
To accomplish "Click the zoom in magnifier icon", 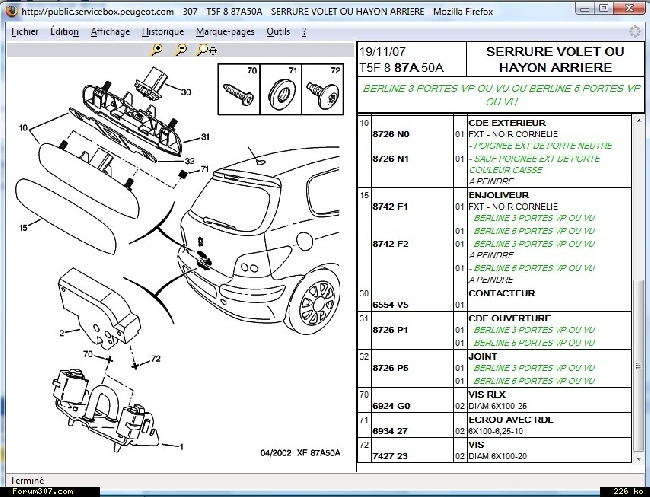I will coord(157,50).
